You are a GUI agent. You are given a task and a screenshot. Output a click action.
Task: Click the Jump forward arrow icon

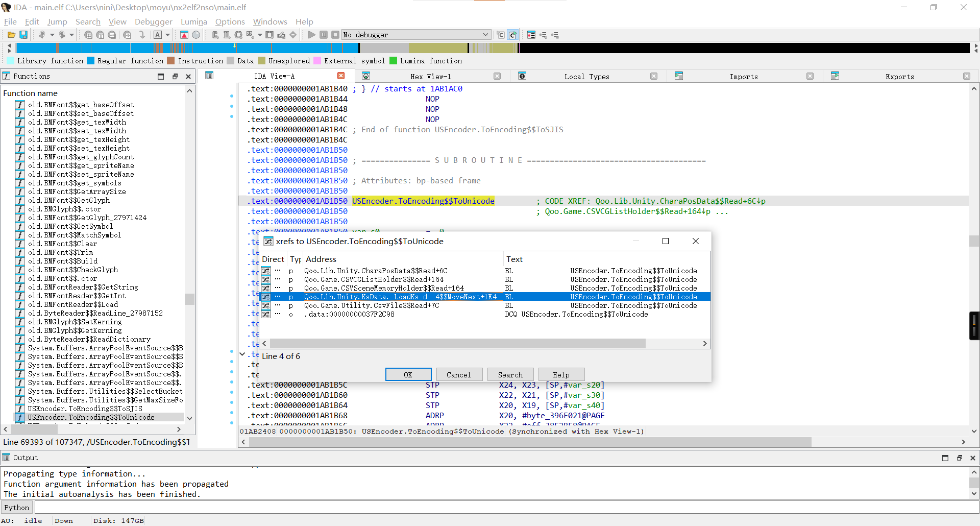click(x=62, y=35)
